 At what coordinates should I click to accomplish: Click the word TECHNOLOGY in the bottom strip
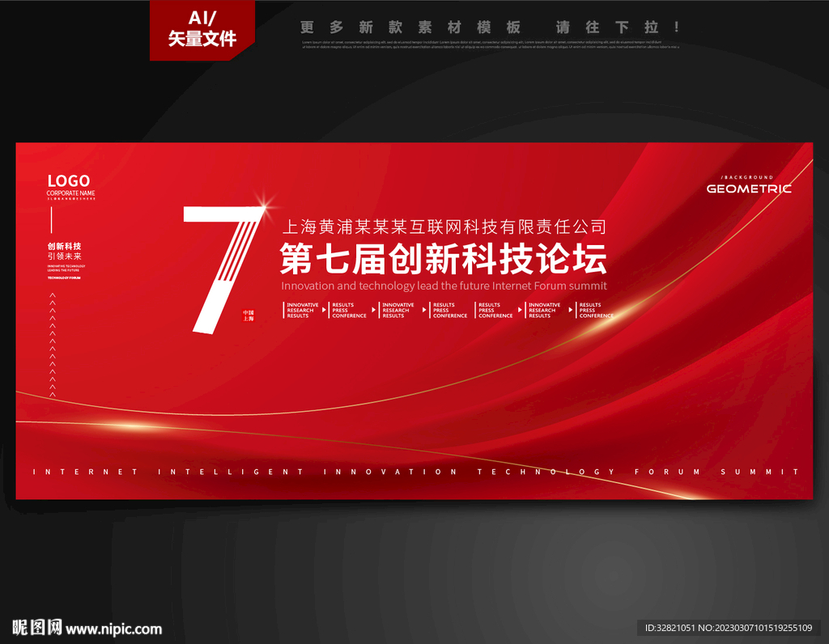coord(546,472)
